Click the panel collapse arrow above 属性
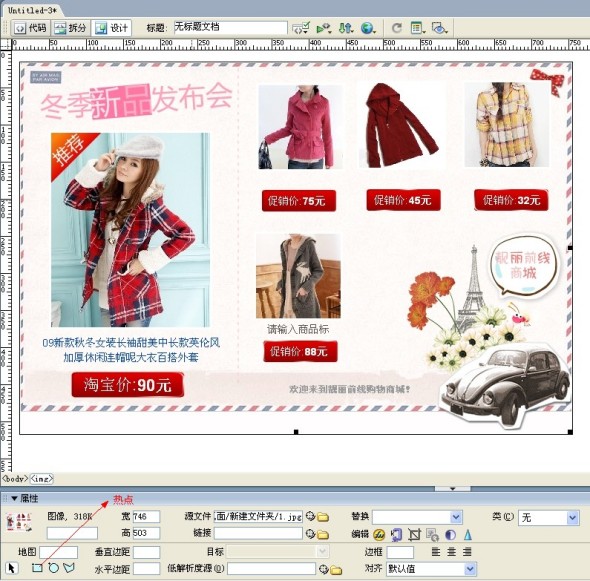Image resolution: width=590 pixels, height=581 pixels. 453,488
